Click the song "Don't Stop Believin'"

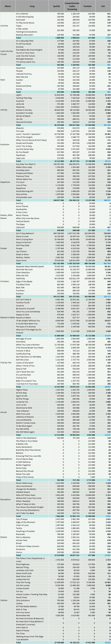pyautogui.click(x=25, y=233)
